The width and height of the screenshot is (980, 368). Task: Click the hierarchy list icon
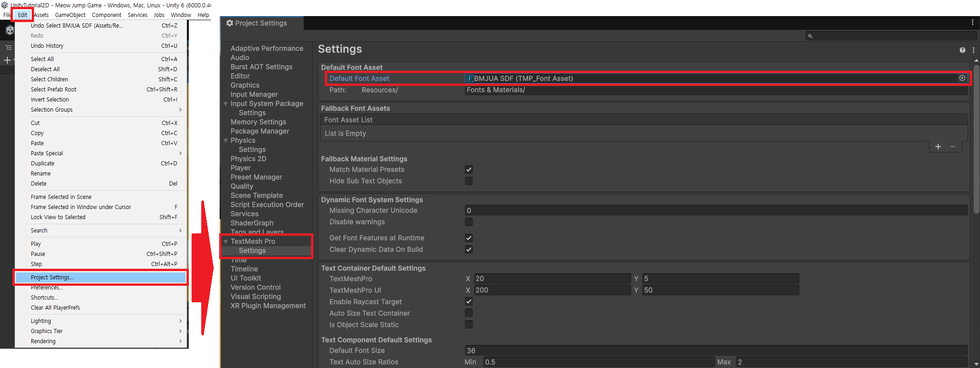(8, 47)
